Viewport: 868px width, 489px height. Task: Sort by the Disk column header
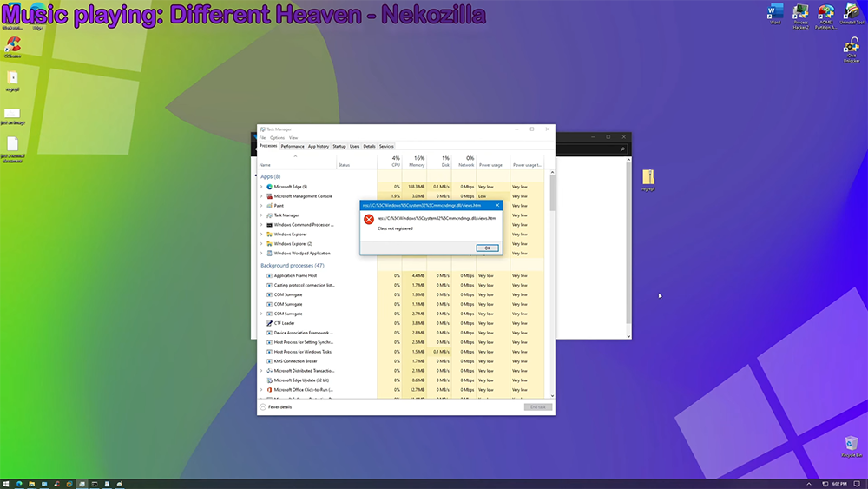[439, 162]
